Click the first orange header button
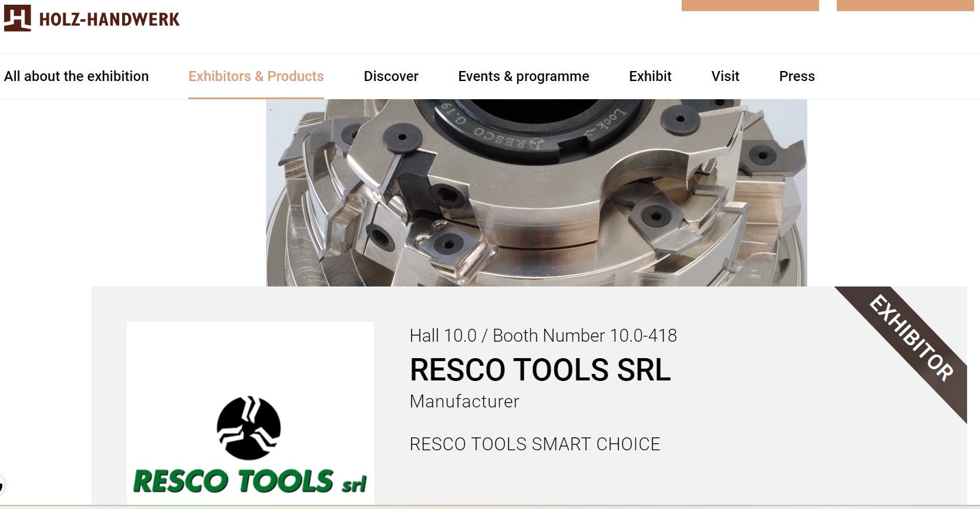 (750, 5)
